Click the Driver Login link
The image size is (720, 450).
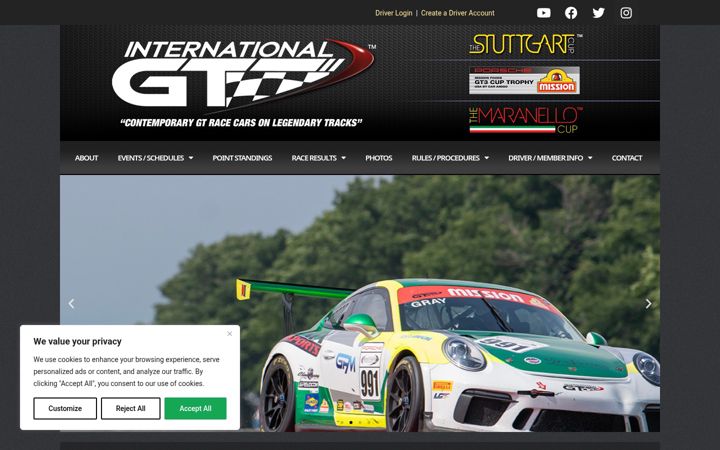click(x=394, y=13)
